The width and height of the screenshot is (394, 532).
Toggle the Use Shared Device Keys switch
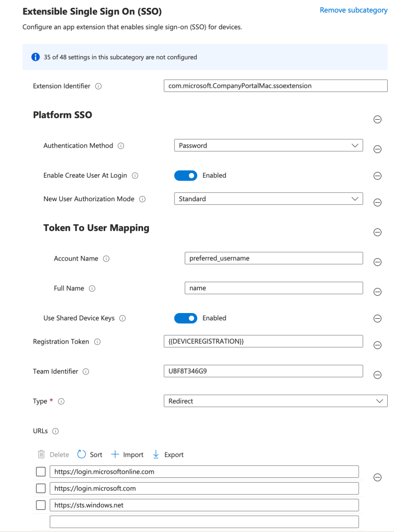(x=185, y=318)
